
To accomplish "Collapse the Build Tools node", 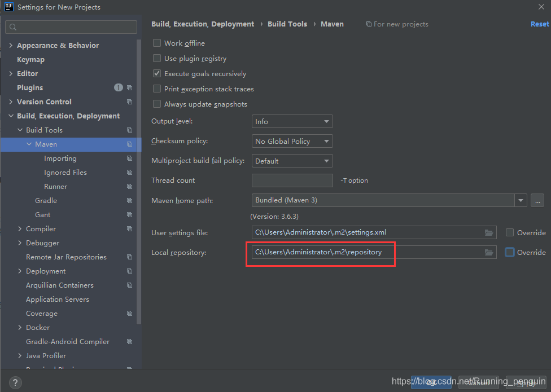I will click(20, 130).
